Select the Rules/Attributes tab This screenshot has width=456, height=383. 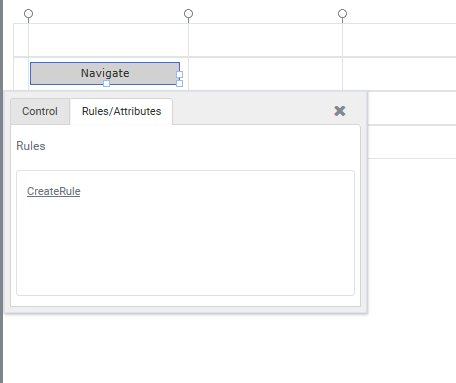(x=121, y=111)
